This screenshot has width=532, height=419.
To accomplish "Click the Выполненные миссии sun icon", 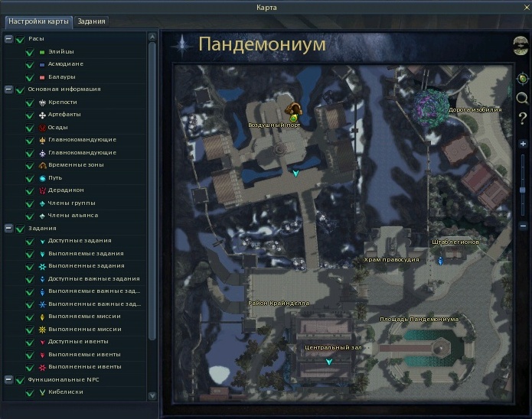I will pyautogui.click(x=42, y=330).
